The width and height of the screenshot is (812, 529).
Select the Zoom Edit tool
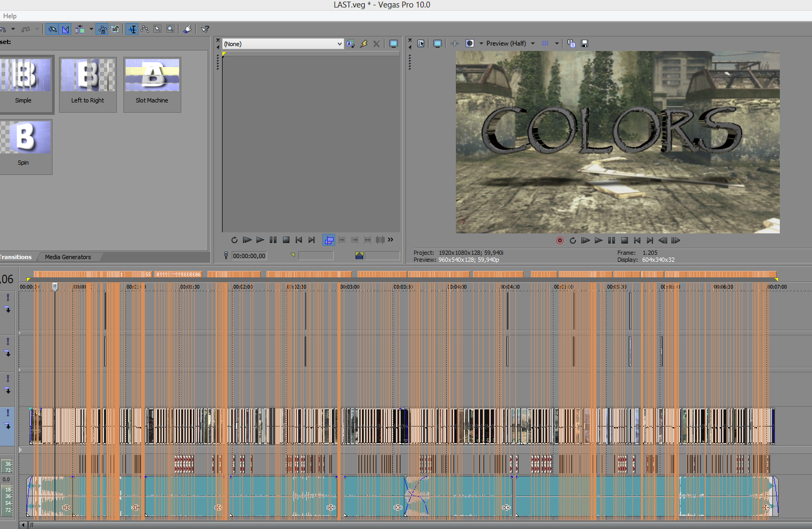pyautogui.click(x=171, y=29)
